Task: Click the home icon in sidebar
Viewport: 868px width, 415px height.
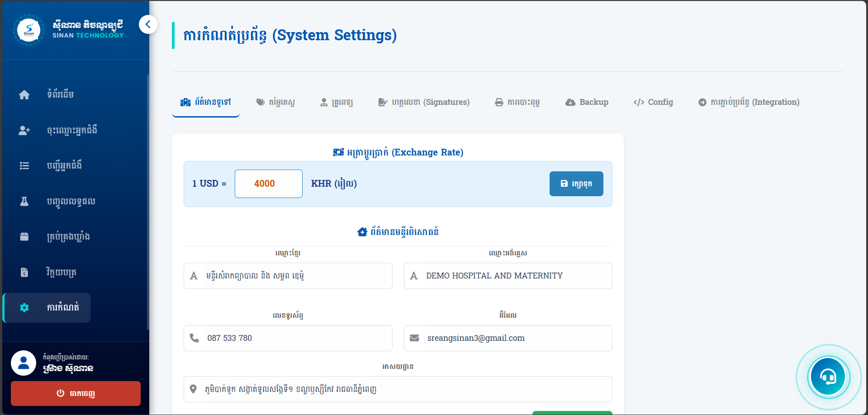Action: click(x=24, y=94)
